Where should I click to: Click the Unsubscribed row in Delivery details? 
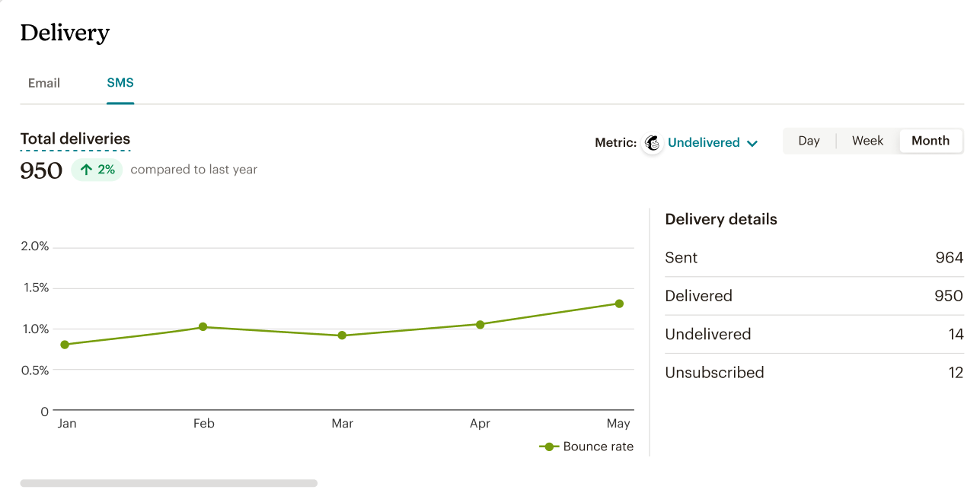pos(813,372)
